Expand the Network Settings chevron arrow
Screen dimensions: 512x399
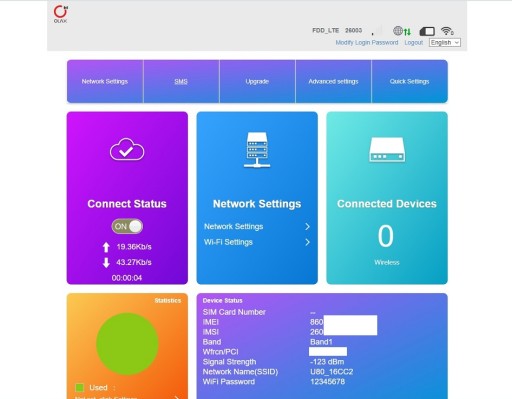pyautogui.click(x=307, y=227)
